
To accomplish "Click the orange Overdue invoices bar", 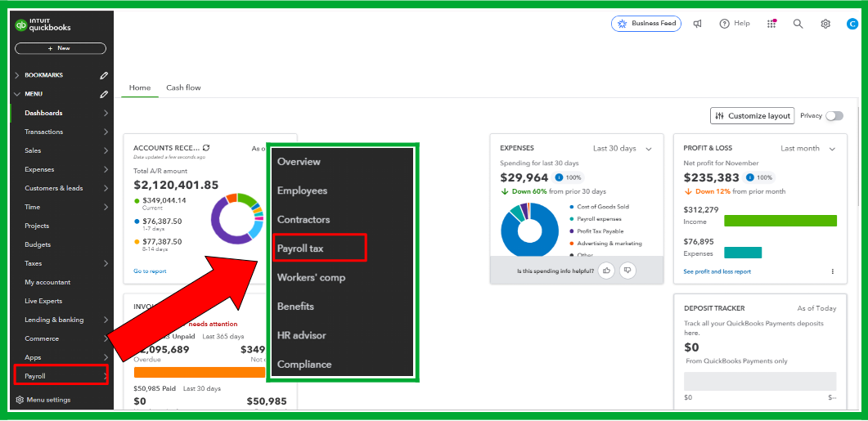I will point(200,372).
